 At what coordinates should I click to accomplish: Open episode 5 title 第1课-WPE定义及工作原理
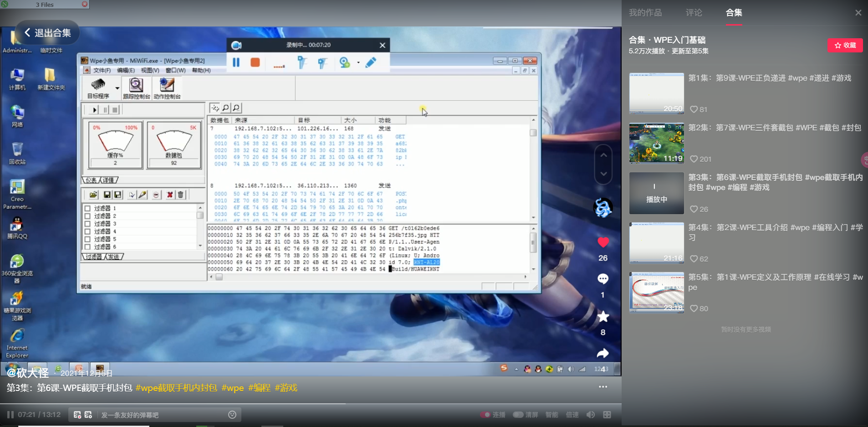[x=775, y=282]
